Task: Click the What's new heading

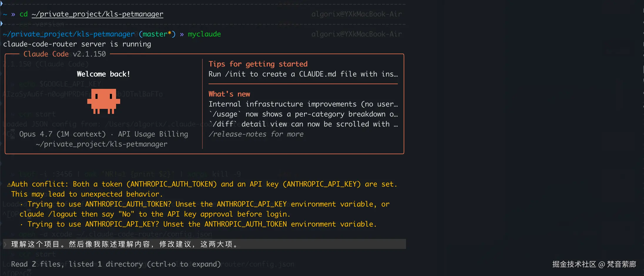Action: coord(229,94)
